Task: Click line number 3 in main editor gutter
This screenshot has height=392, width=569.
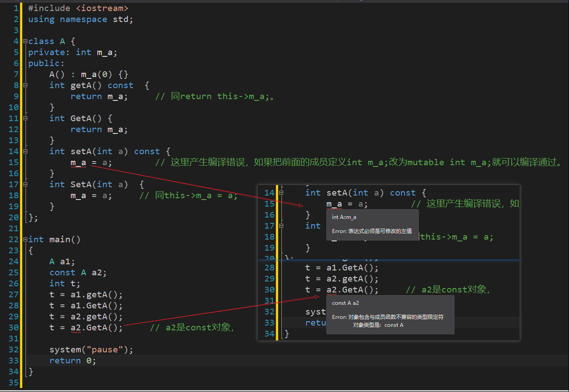Action: tap(16, 30)
